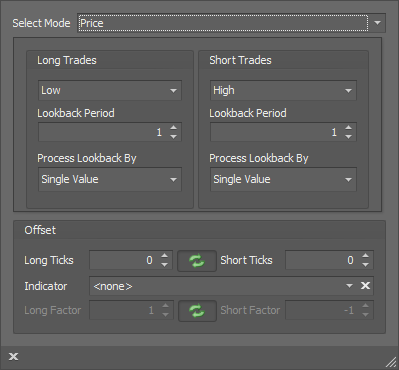Increase Long Trades Lookback Period value
Screen dimensions: 399x370
point(173,128)
